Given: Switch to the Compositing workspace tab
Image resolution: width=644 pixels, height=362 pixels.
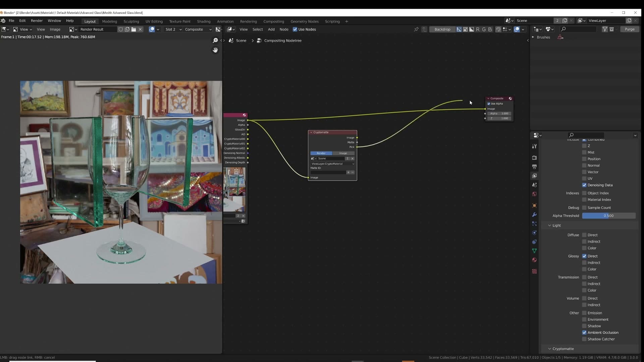Looking at the screenshot, I should tap(273, 21).
